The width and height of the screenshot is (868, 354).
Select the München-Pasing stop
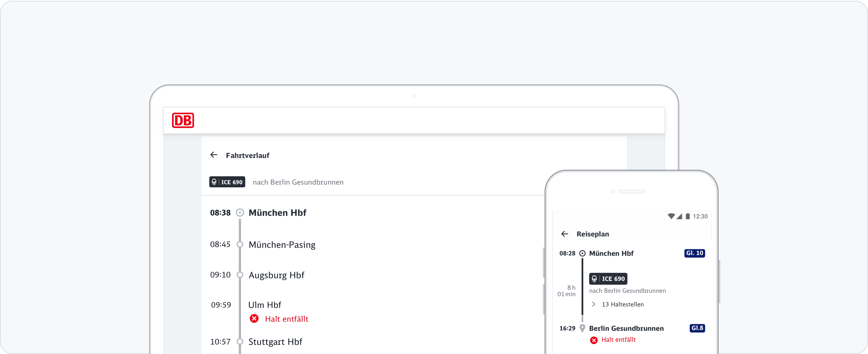pos(282,245)
